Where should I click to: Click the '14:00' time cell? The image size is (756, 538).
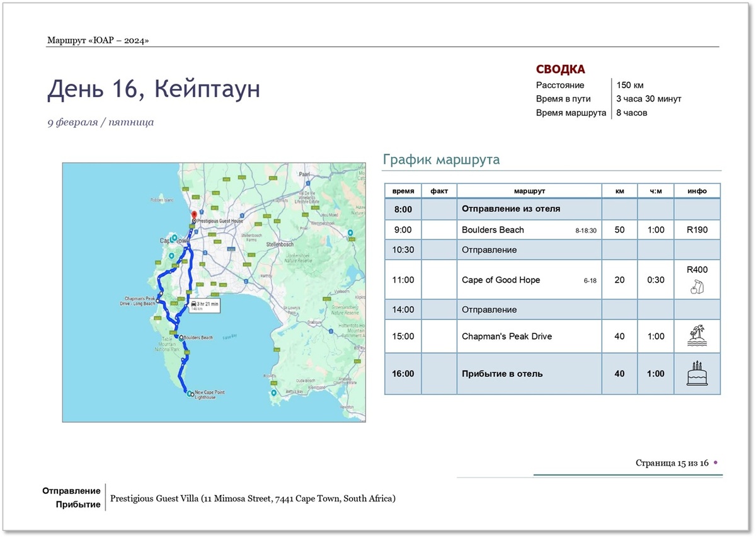tap(403, 309)
